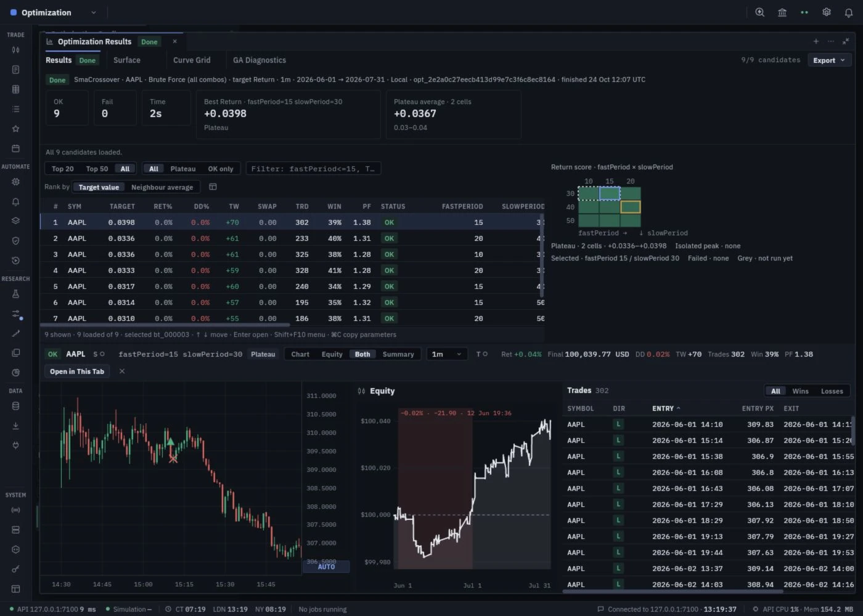The image size is (863, 616).
Task: Switch candidate limit to Top 50
Action: 97,169
